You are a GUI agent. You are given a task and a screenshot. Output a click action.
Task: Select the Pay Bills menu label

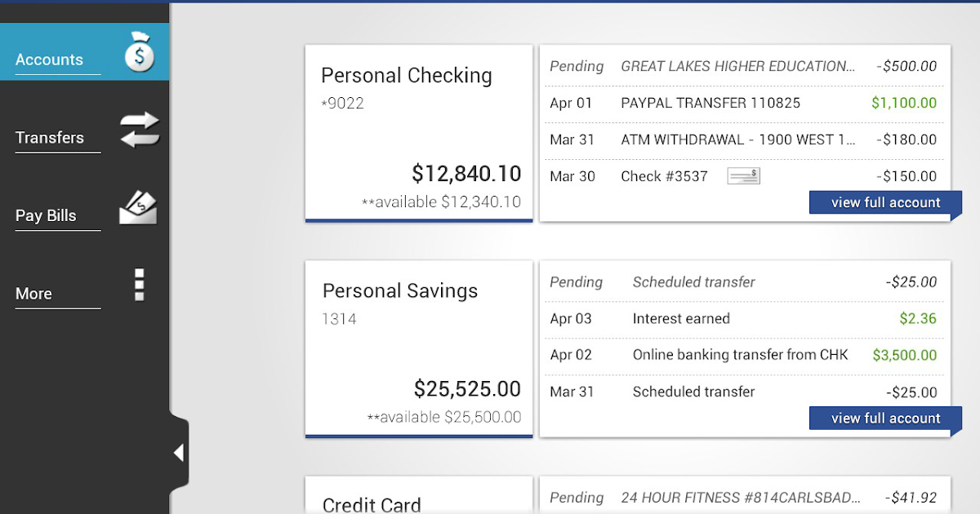(46, 216)
